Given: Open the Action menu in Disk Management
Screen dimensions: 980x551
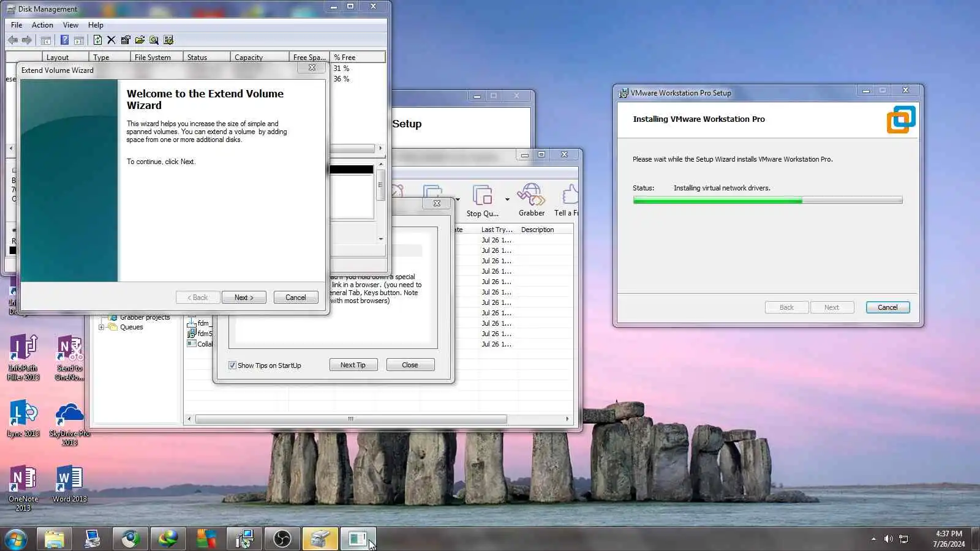Looking at the screenshot, I should click(42, 25).
